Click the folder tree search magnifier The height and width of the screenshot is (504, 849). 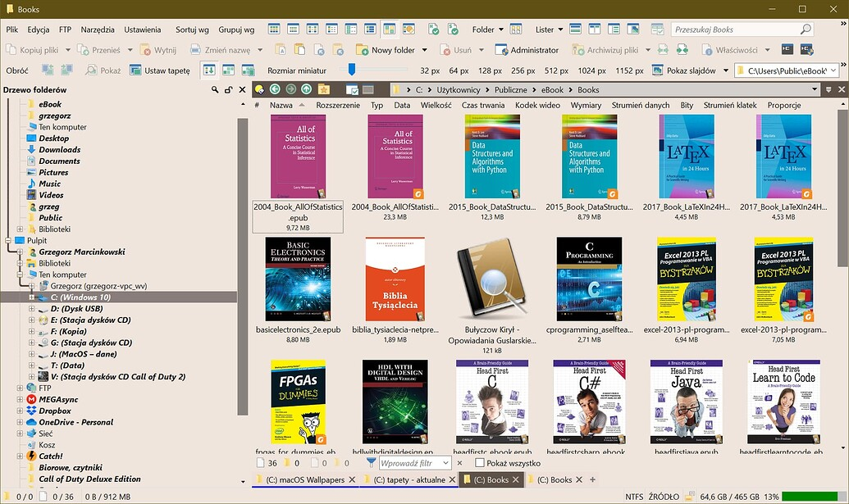point(215,90)
